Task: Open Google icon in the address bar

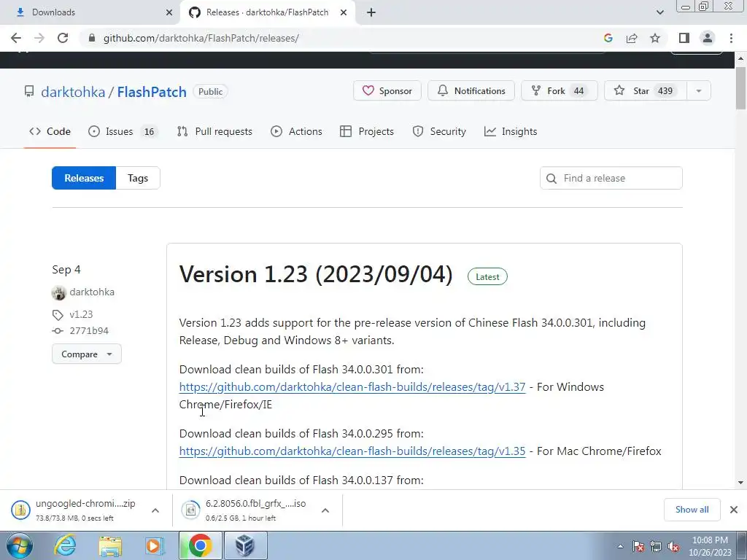Action: [x=608, y=38]
